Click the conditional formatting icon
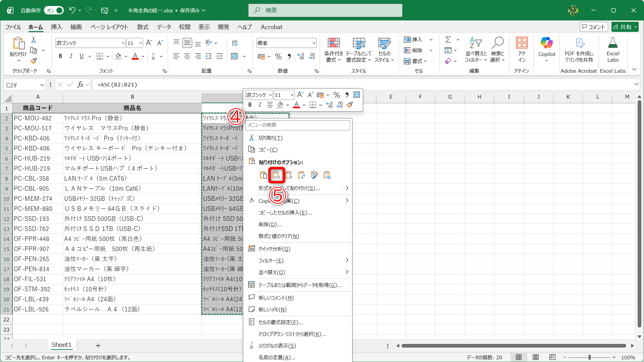 (333, 43)
